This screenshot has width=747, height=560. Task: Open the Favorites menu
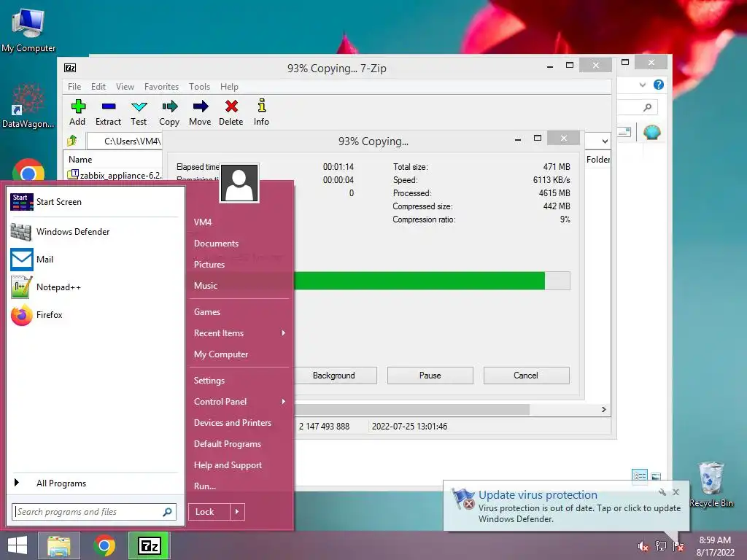click(161, 87)
